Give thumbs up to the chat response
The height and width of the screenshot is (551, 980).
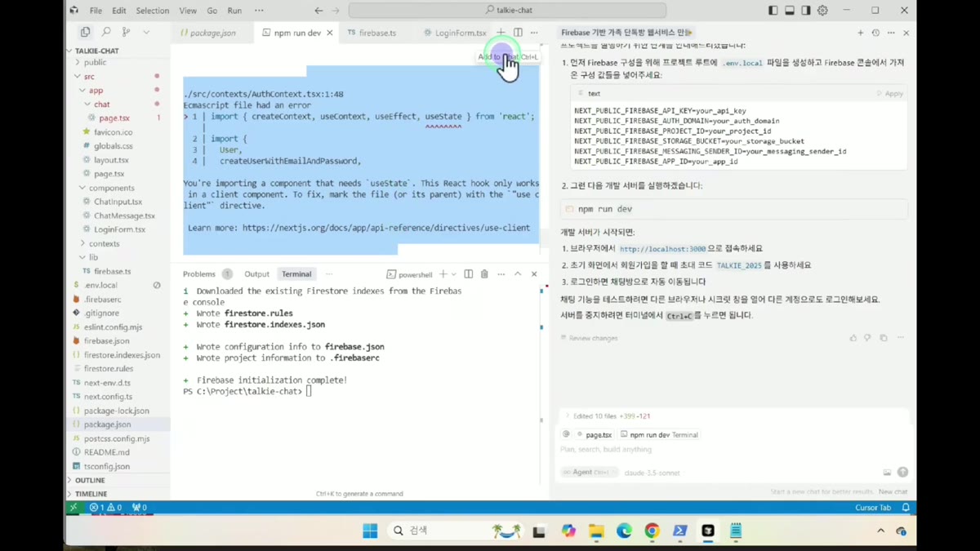(x=853, y=338)
